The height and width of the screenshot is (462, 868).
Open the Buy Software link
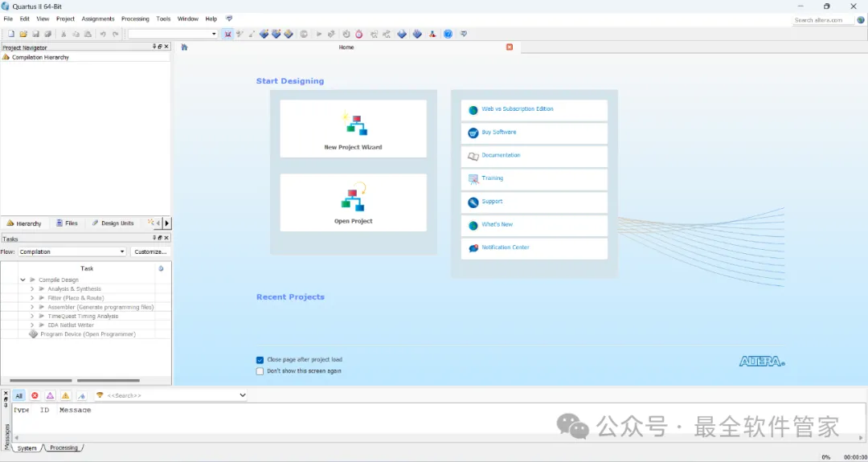click(499, 133)
